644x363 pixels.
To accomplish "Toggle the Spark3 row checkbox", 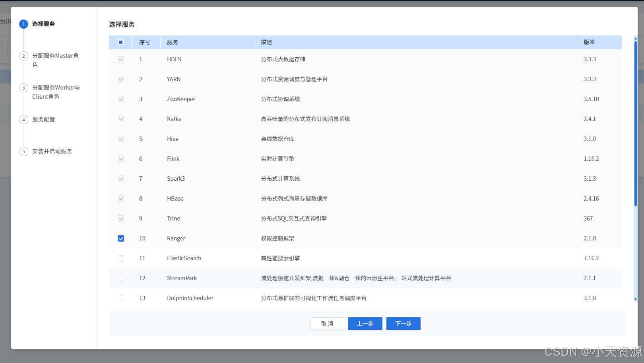I will 121,179.
